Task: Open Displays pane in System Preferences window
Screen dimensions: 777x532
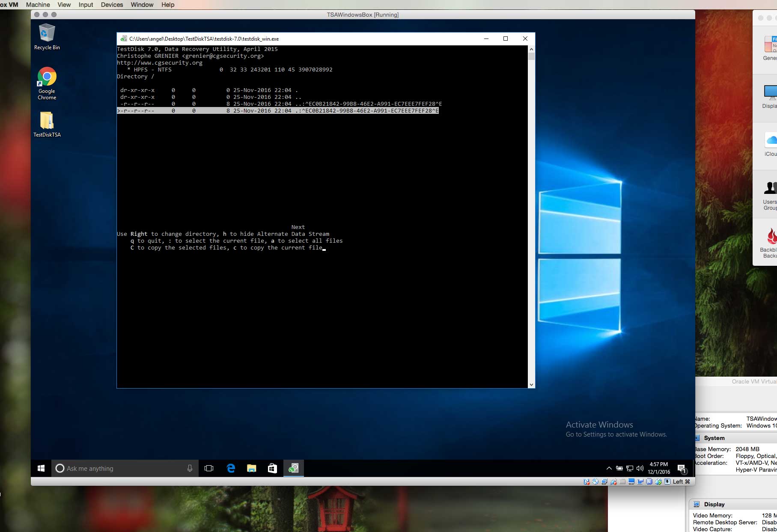Action: (x=770, y=97)
